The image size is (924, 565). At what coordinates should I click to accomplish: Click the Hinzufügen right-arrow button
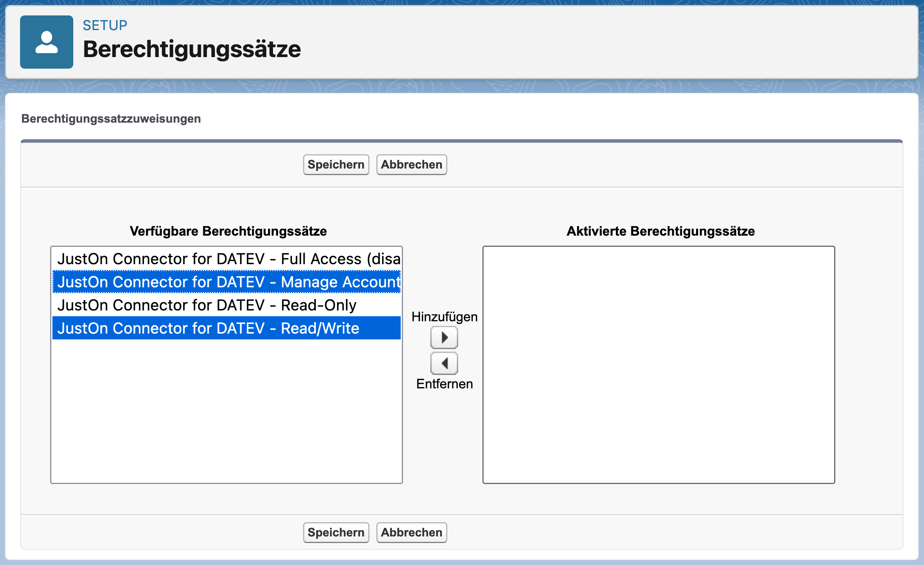coord(444,337)
